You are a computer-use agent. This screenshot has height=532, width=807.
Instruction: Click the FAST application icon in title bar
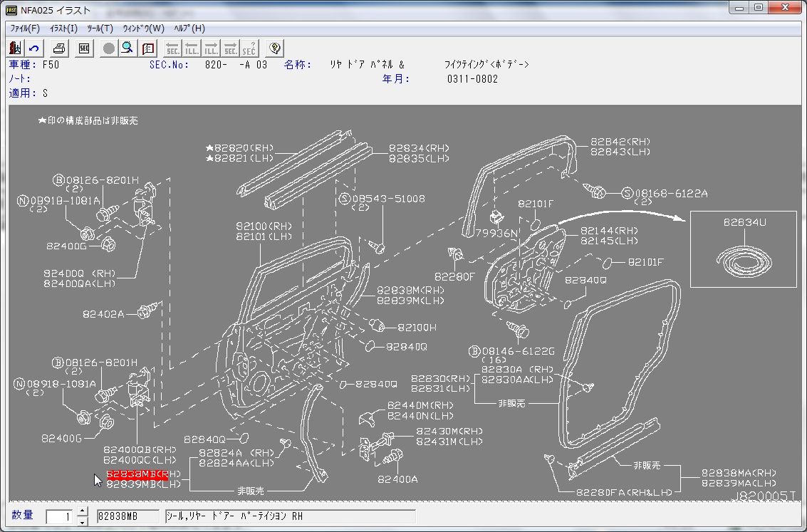pos(11,10)
